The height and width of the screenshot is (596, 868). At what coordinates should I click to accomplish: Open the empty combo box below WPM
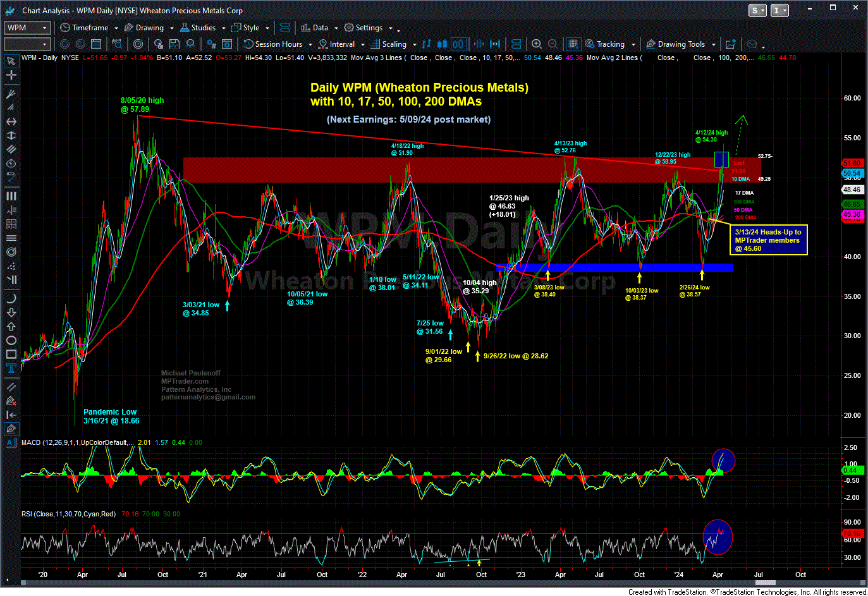tap(27, 44)
